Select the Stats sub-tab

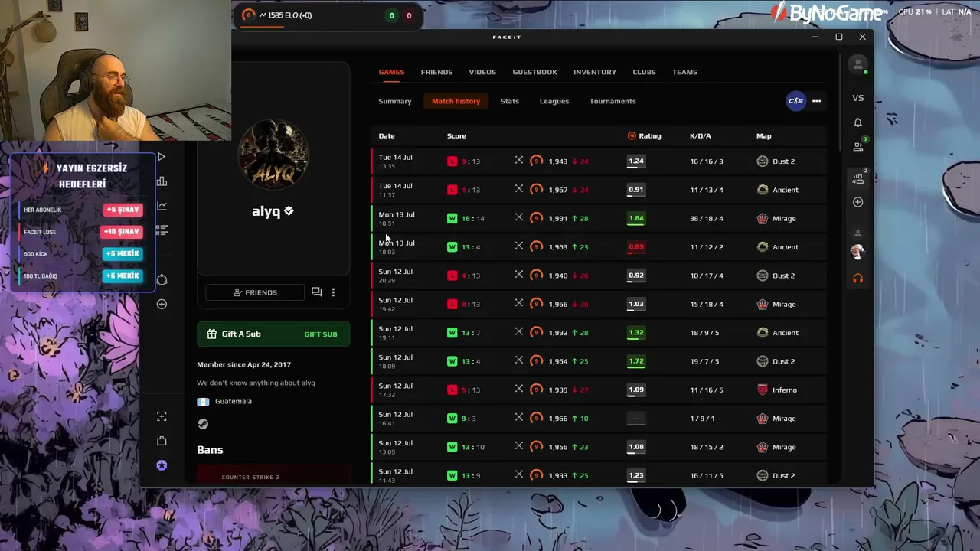pyautogui.click(x=509, y=101)
